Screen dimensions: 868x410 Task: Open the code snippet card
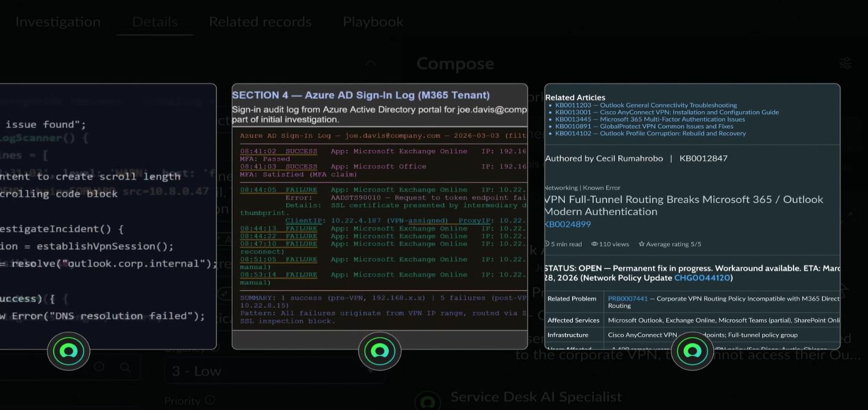[x=108, y=216]
